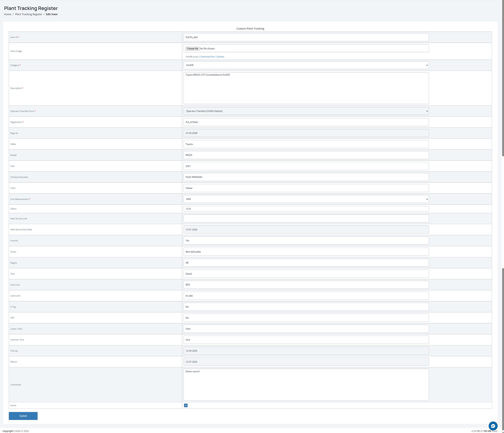This screenshot has height=433, width=504.
Task: Click the Update button
Action: [23, 416]
